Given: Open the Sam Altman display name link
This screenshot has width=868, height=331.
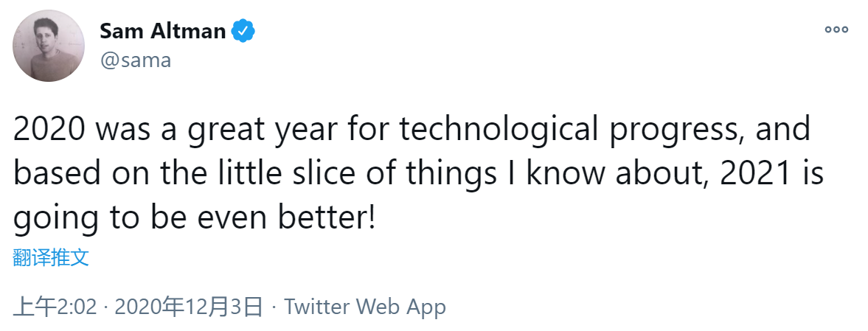Looking at the screenshot, I should tap(163, 31).
